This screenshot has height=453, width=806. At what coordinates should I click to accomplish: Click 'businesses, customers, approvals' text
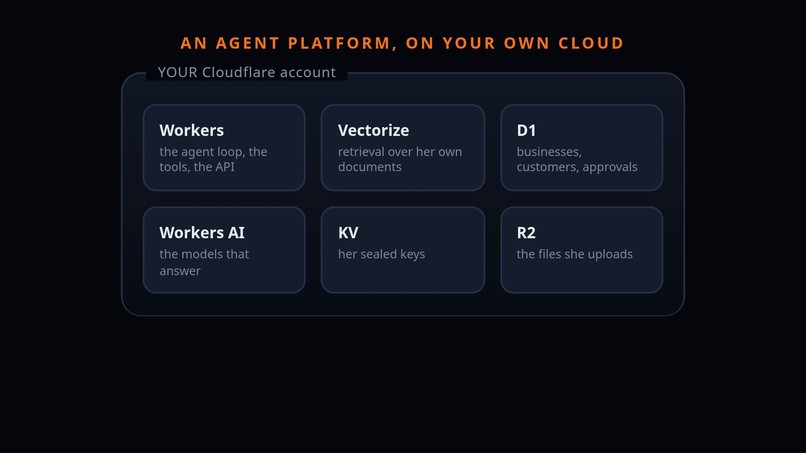pyautogui.click(x=577, y=159)
